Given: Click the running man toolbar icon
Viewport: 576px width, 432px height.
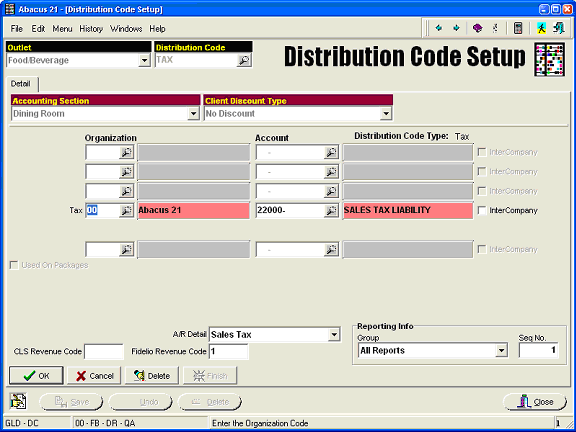Looking at the screenshot, I should [x=541, y=28].
